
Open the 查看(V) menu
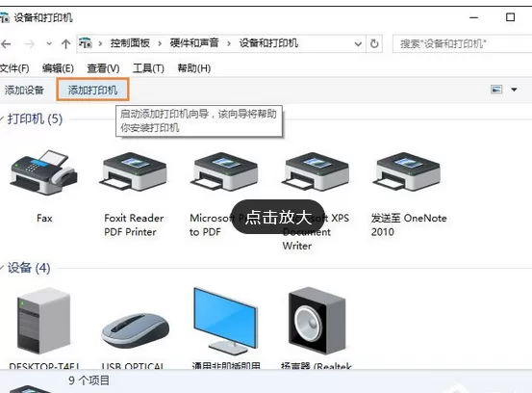click(103, 68)
